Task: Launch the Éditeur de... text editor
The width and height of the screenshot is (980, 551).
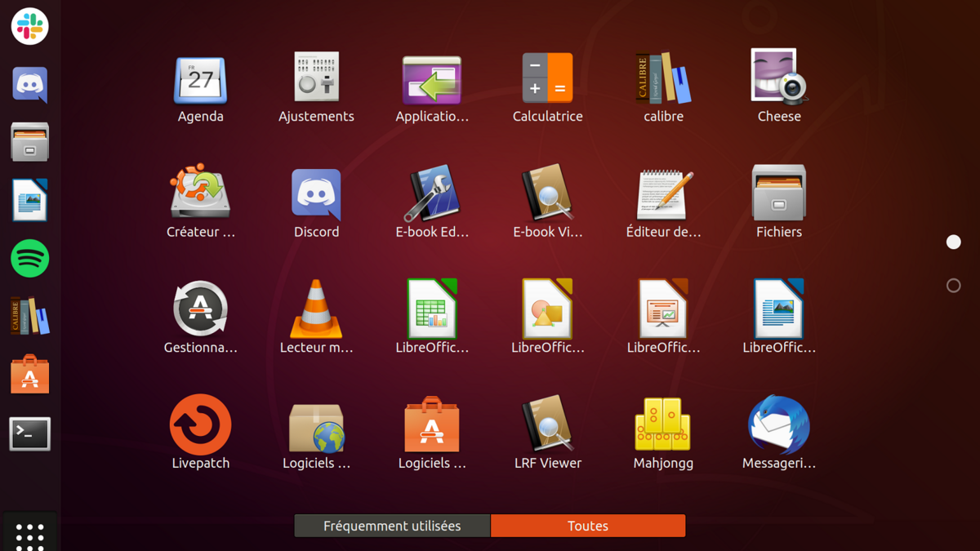Action: [x=663, y=194]
